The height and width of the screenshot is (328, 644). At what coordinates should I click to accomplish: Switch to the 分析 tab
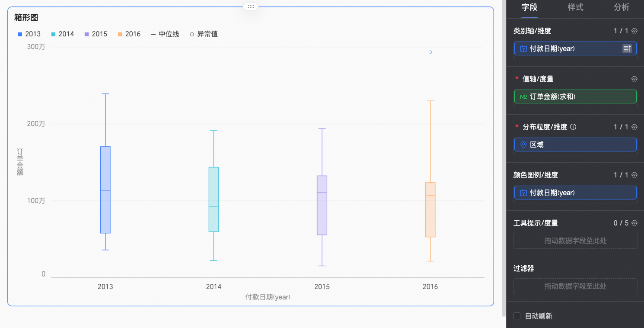point(622,7)
